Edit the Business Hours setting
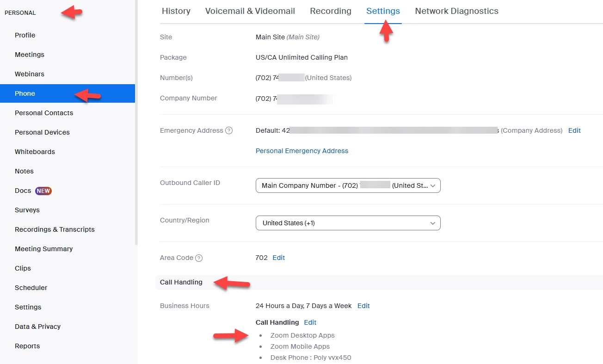The image size is (603, 364). (363, 306)
